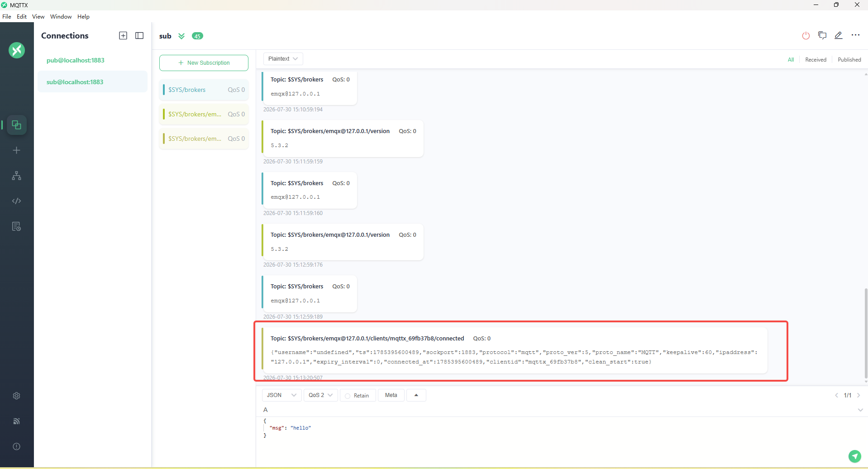
Task: Open the QoS 2 dropdown
Action: coord(321,395)
